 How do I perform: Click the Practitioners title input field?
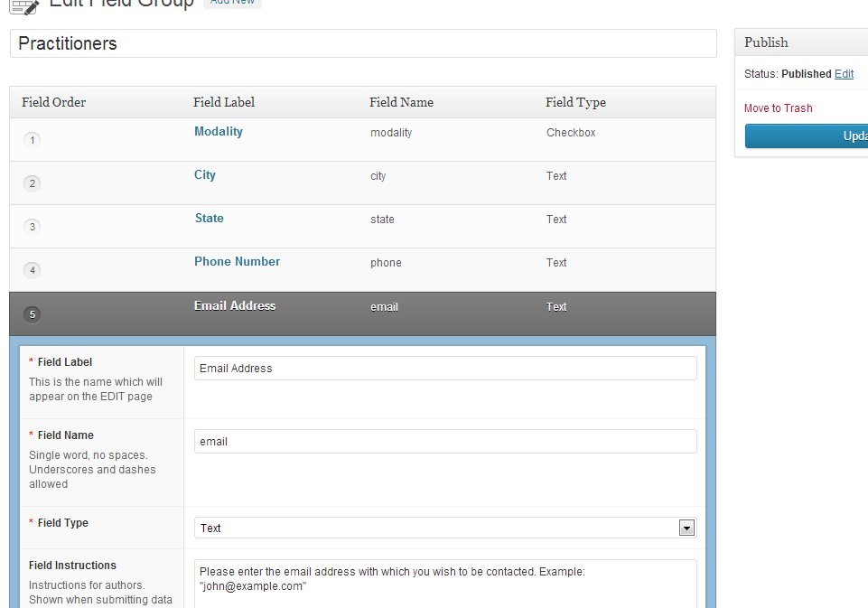coord(361,43)
